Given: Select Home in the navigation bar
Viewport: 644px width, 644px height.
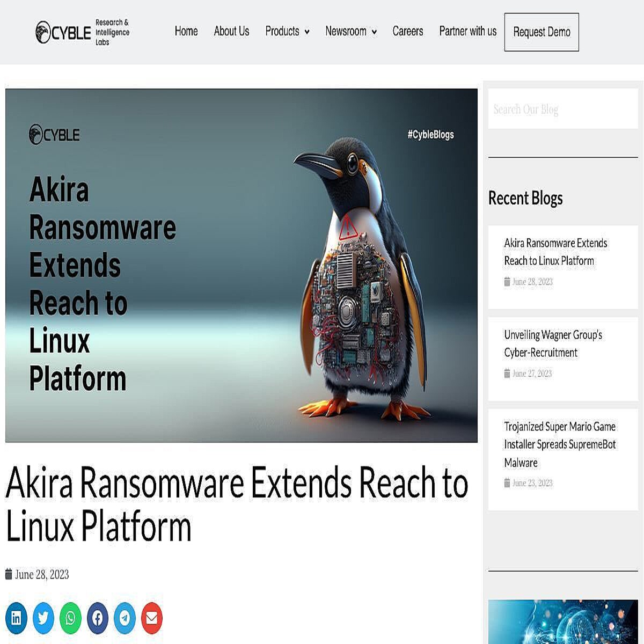Looking at the screenshot, I should 186,32.
